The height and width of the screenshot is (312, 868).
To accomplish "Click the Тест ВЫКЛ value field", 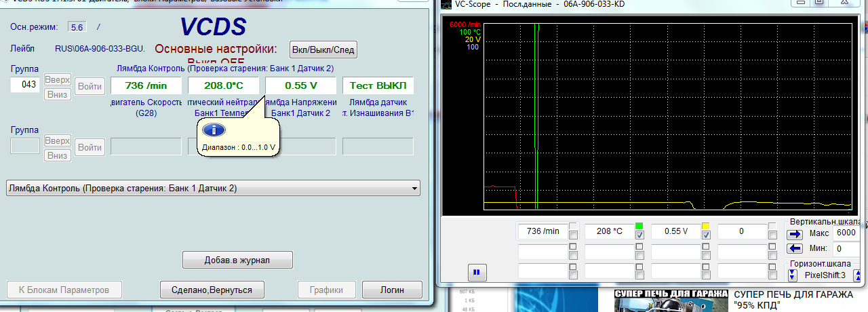I will [x=378, y=85].
